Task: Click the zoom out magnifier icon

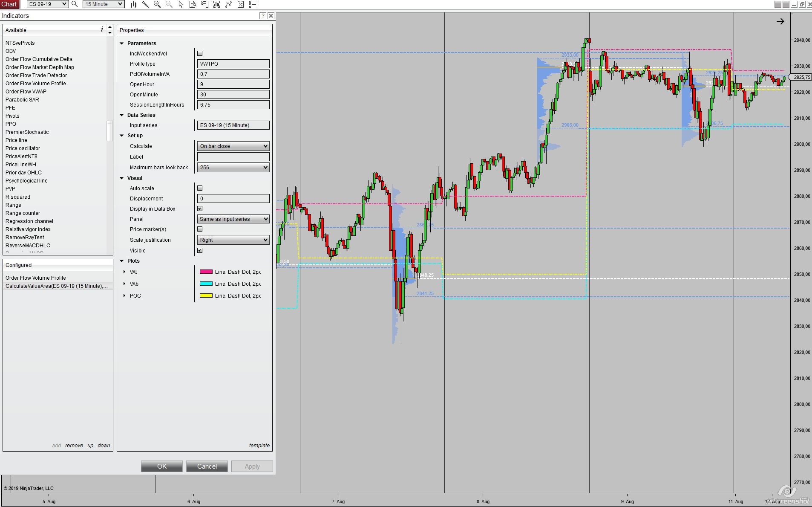Action: pyautogui.click(x=169, y=4)
